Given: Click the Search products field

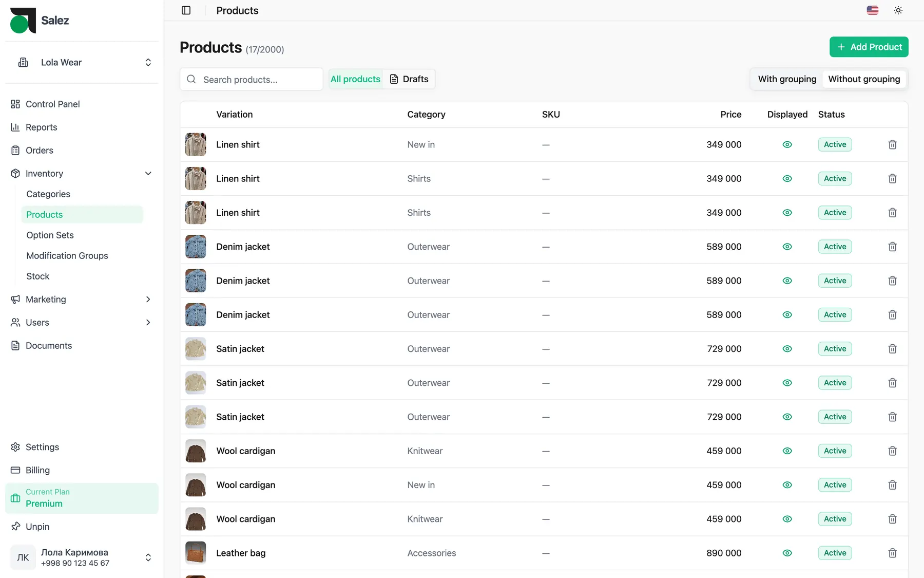Looking at the screenshot, I should click(x=252, y=79).
